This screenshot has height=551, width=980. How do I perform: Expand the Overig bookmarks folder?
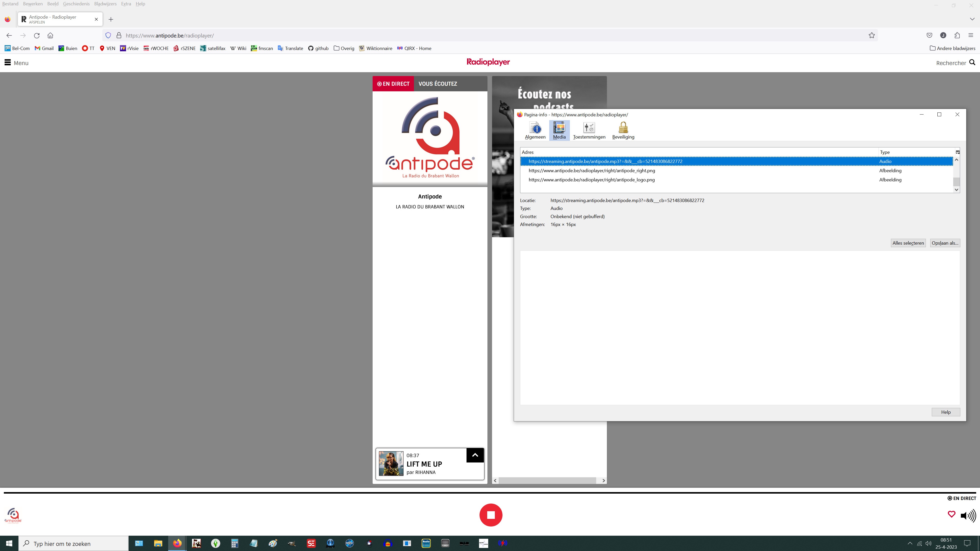coord(344,48)
